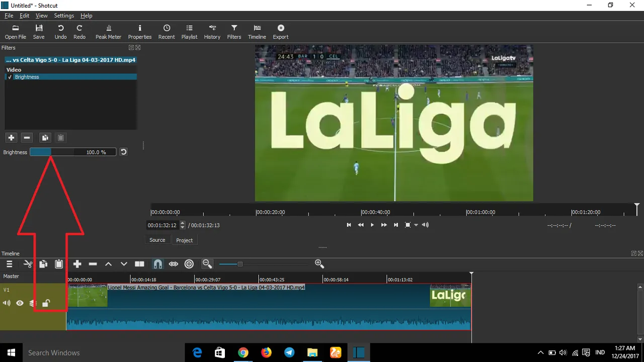644x362 pixels.
Task: Remove selected filter with minus button
Action: coord(27,138)
